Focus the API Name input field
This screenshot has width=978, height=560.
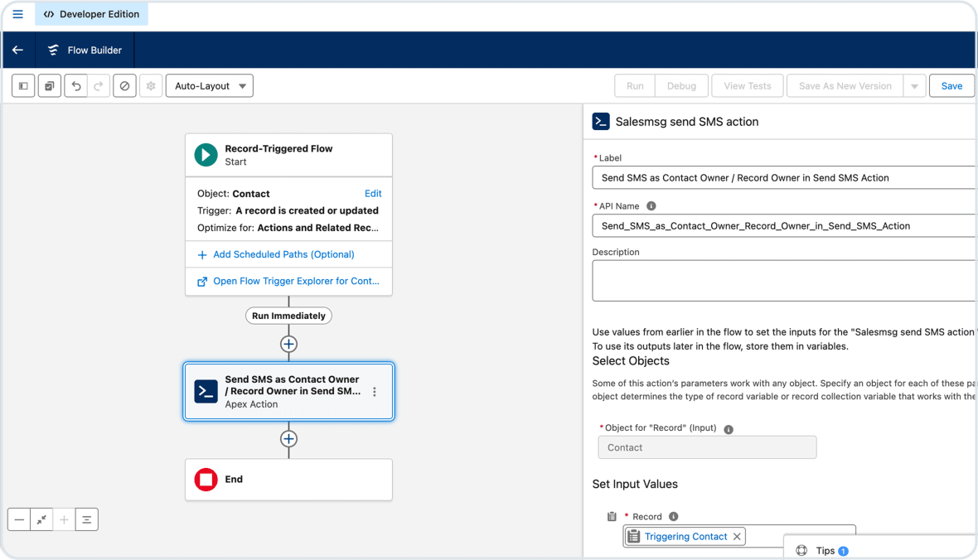[x=784, y=226]
